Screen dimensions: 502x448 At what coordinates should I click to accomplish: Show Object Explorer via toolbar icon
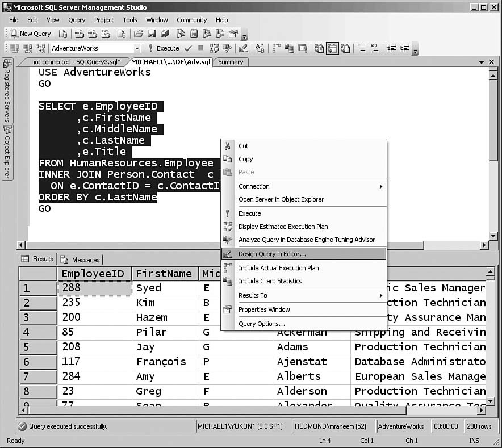click(x=207, y=34)
